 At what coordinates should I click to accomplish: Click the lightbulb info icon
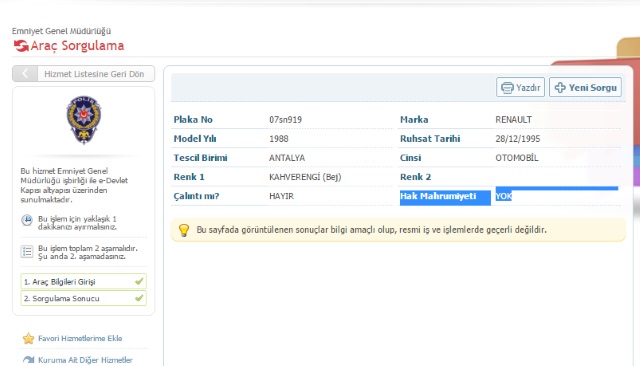tap(184, 230)
